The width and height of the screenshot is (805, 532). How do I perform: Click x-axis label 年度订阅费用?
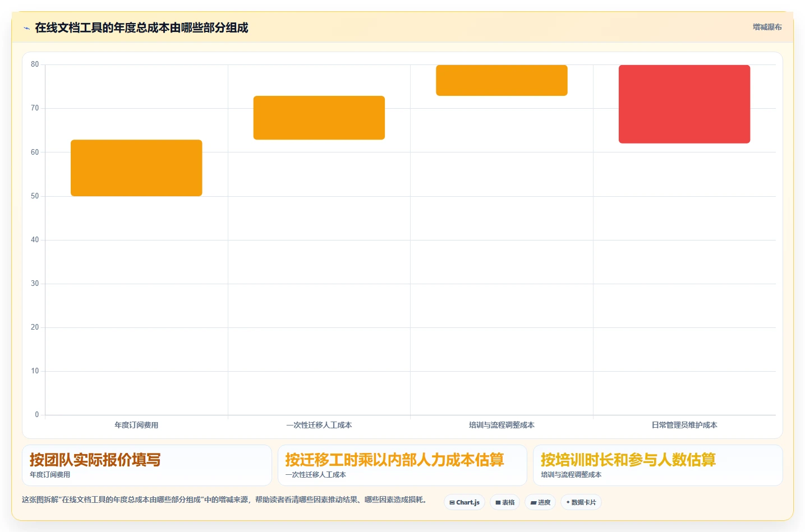136,425
